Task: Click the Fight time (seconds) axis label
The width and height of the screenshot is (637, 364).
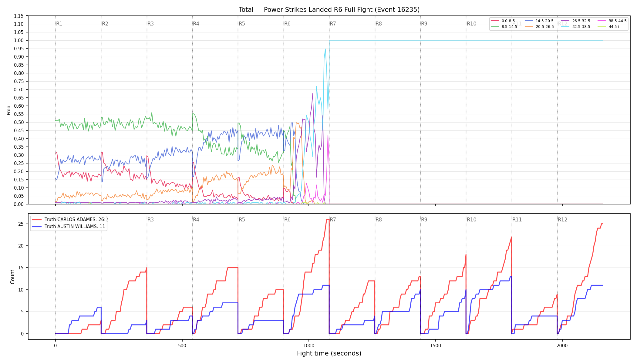Action: [x=329, y=353]
